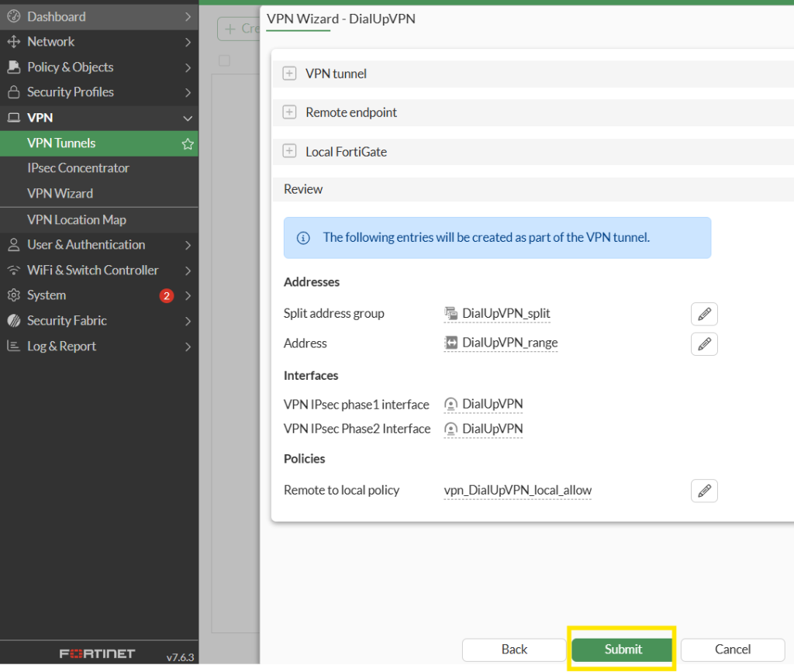Collapse the VPN menu in the sidebar
794x672 pixels.
(x=187, y=118)
